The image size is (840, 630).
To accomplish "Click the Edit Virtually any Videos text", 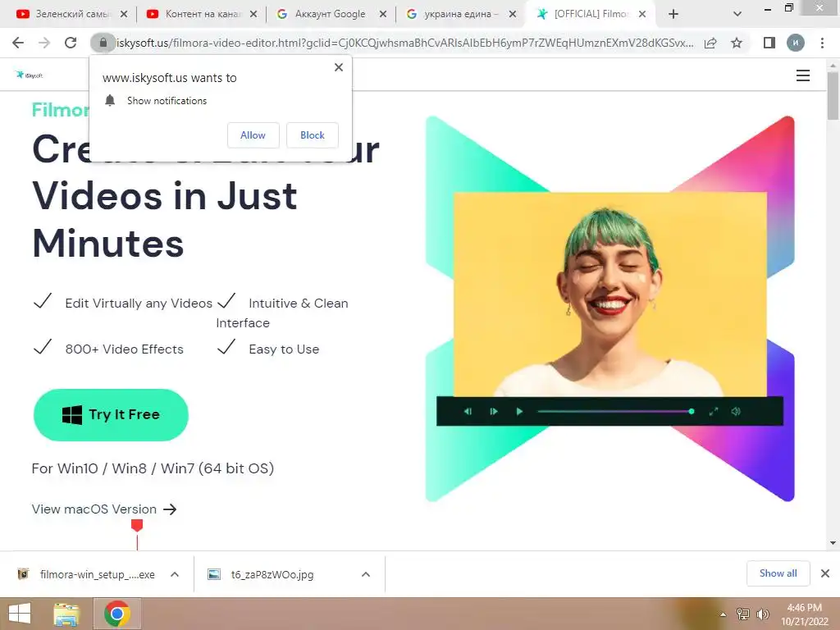I will 139,304.
